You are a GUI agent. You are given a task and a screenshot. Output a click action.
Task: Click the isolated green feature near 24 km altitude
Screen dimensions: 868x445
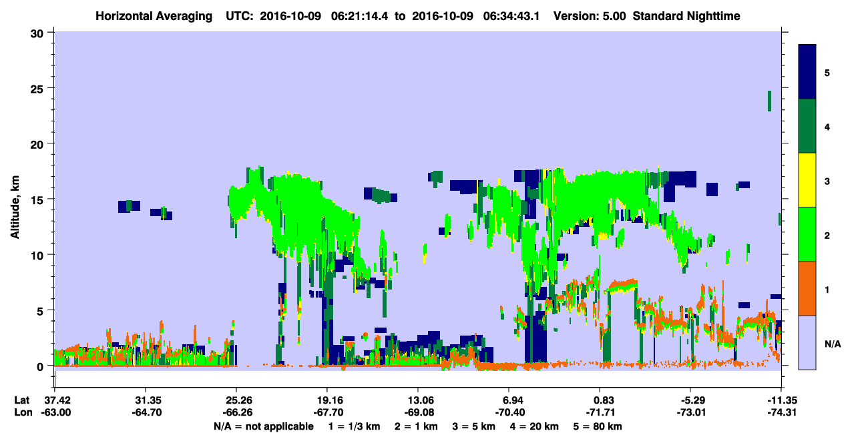(769, 101)
